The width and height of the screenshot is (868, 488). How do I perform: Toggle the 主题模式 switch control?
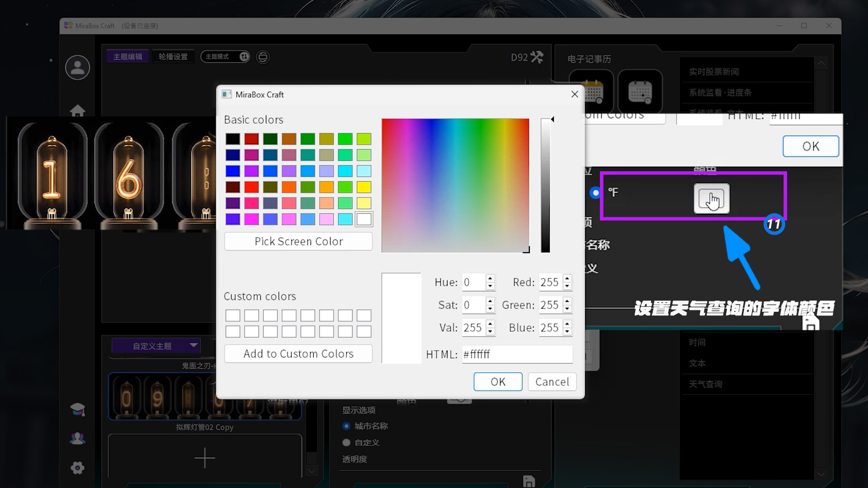coord(243,56)
